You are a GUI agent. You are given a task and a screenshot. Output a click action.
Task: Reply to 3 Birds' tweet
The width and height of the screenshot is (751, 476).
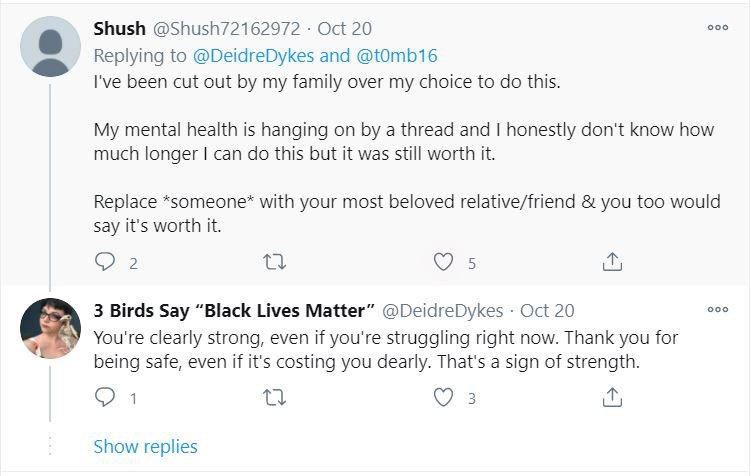click(105, 397)
